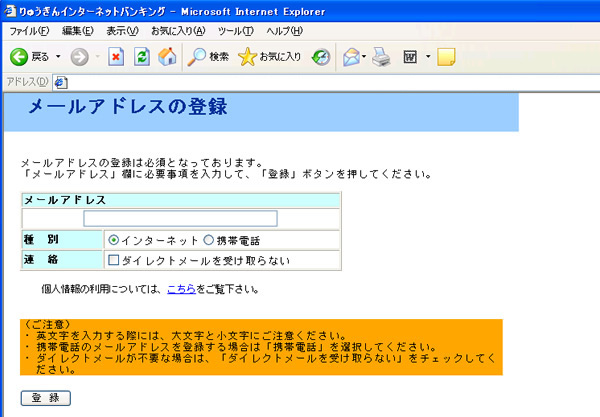This screenshot has height=417, width=600.
Task: Open the Back history dropdown arrow
Action: [x=58, y=57]
